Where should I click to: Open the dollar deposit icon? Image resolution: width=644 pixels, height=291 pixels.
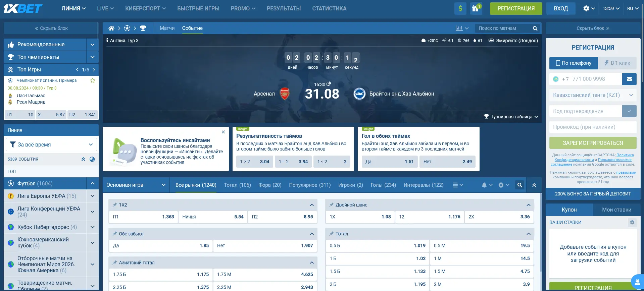[460, 8]
